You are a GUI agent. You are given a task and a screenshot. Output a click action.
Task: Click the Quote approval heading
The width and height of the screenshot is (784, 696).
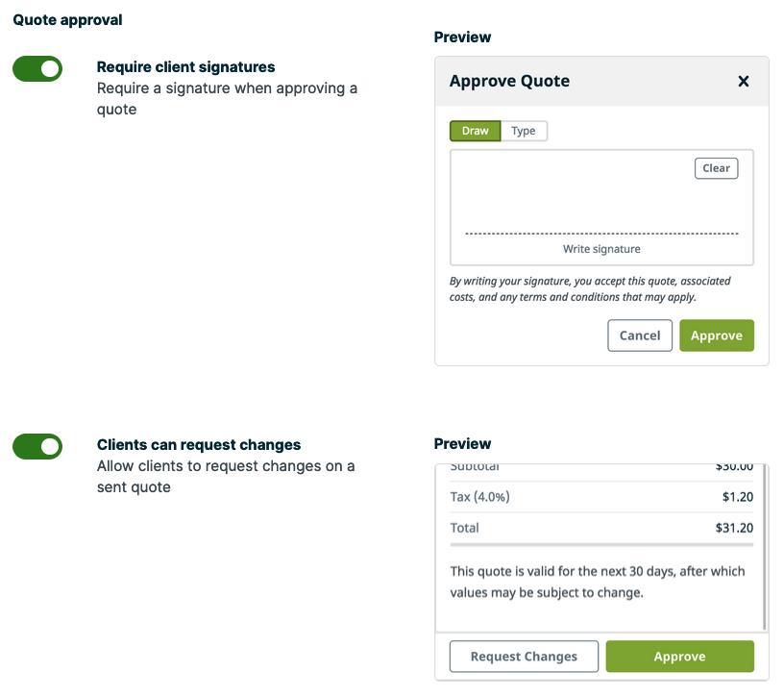[67, 19]
